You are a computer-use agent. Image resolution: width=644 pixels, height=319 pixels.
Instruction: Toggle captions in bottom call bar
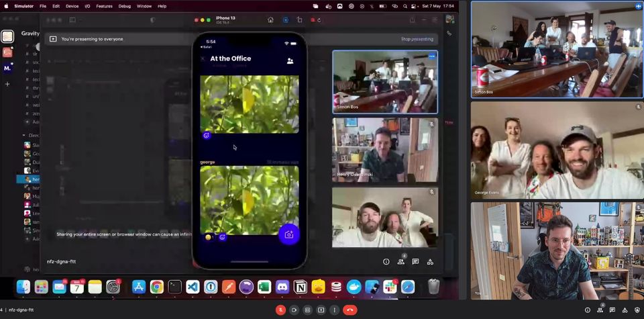(307, 310)
